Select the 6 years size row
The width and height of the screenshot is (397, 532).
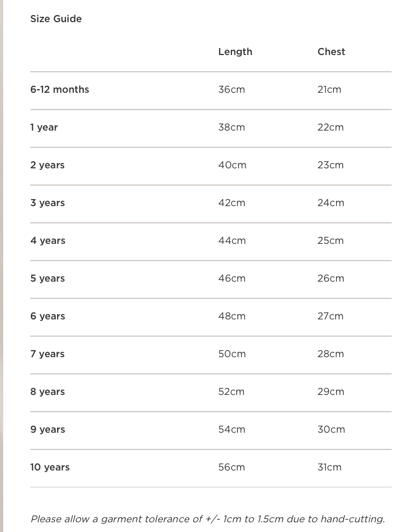click(x=47, y=316)
